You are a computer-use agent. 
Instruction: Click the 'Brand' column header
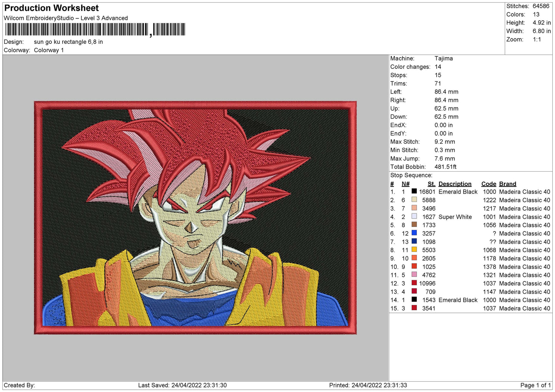[x=508, y=184]
